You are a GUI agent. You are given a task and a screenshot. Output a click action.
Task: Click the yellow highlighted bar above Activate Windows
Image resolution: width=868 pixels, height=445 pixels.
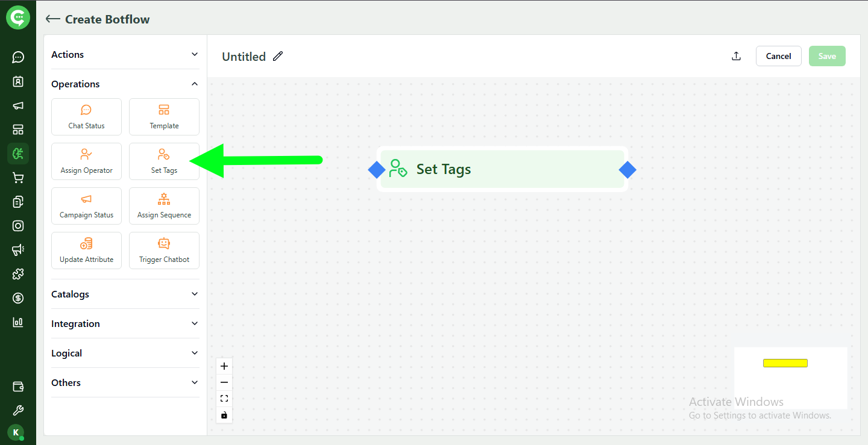point(785,363)
